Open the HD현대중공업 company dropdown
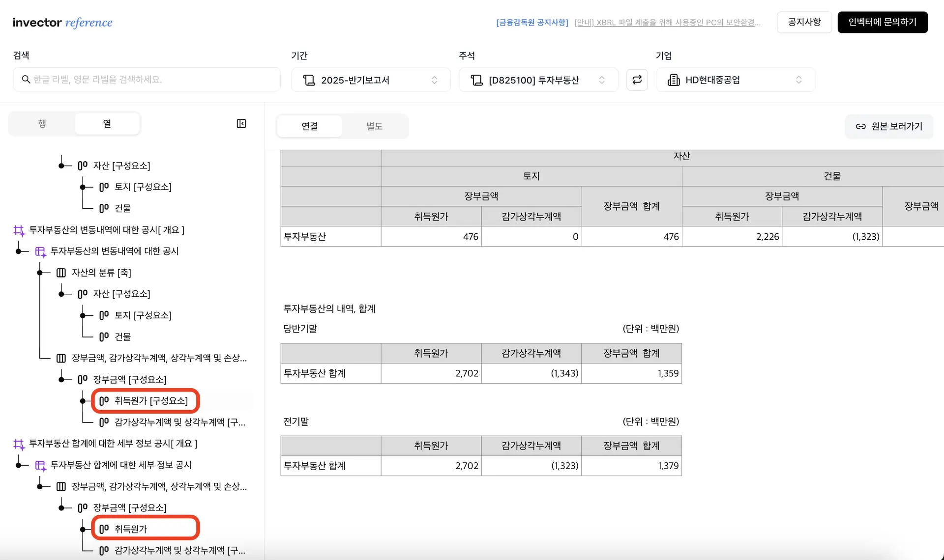 [735, 80]
